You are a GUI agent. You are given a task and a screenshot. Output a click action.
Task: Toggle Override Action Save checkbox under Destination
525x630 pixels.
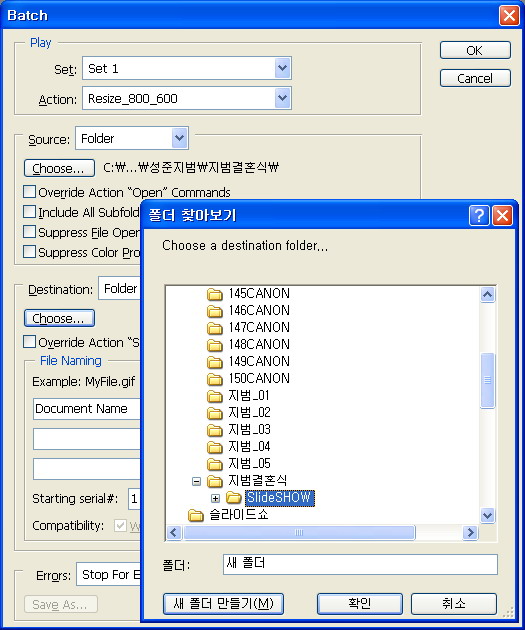coord(29,342)
